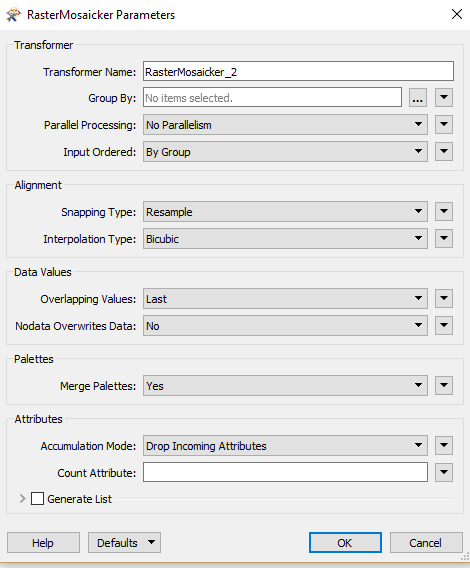Open arrow menu beside Interpolation Type
Image resolution: width=470 pixels, height=568 pixels.
[444, 238]
